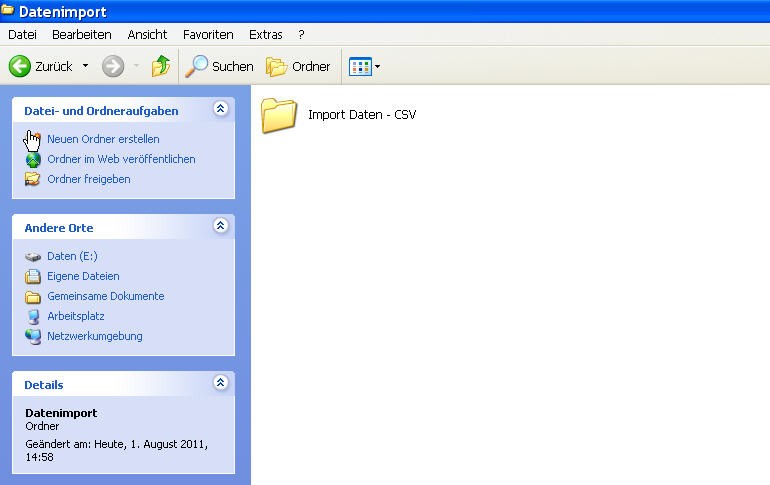
Task: Open the Zurück history dropdown arrow
Action: [85, 66]
